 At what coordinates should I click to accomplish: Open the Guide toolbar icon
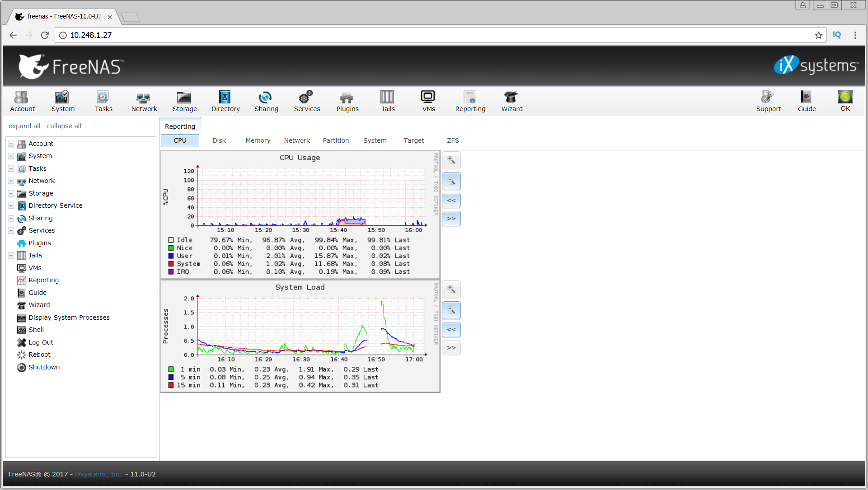(x=807, y=101)
